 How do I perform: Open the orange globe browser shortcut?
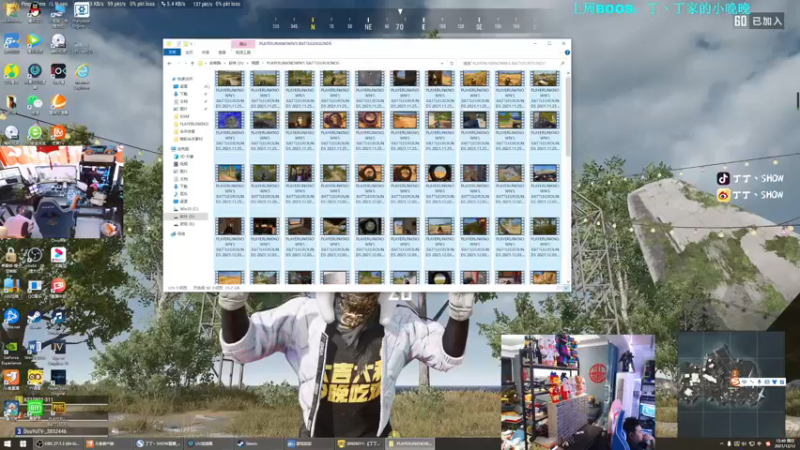(58, 102)
